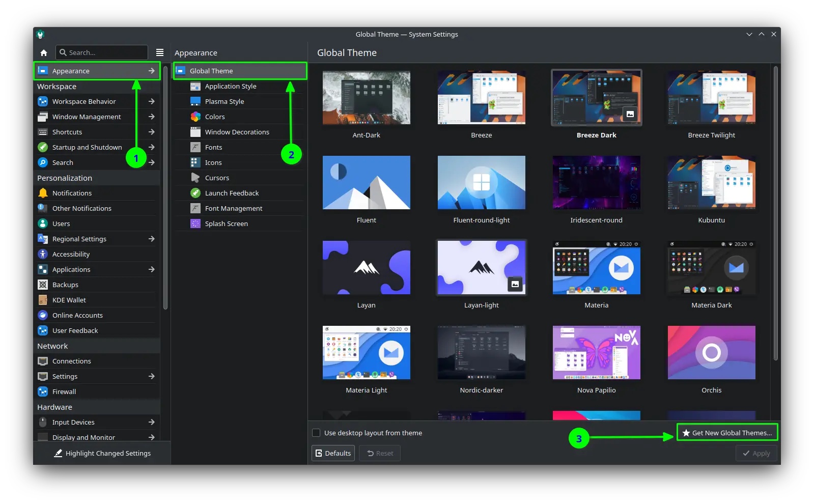Expand Input Devices arrow

pyautogui.click(x=151, y=422)
